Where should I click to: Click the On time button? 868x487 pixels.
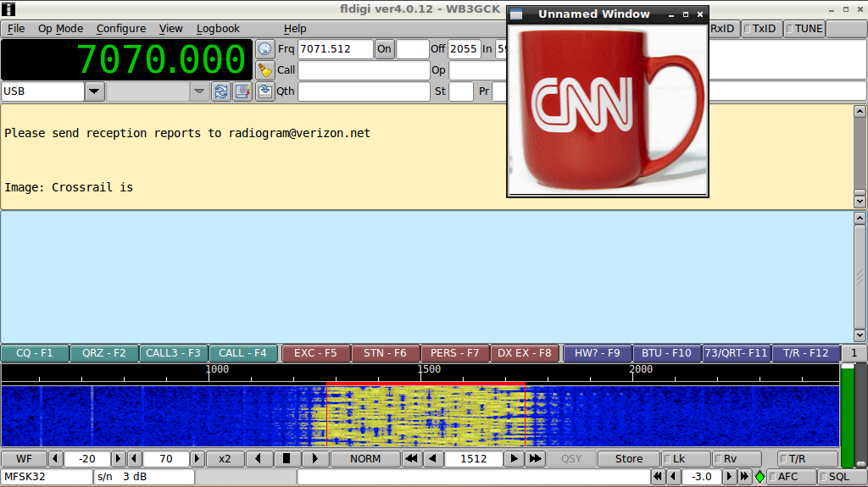[384, 49]
